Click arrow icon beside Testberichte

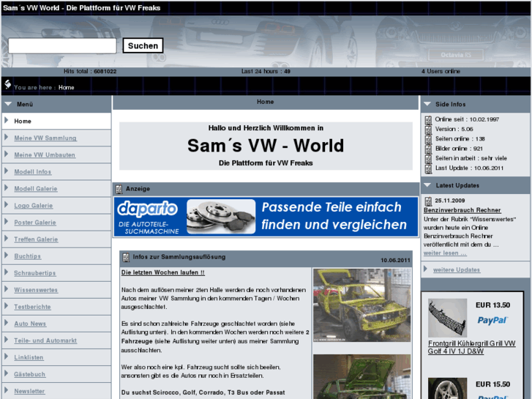click(x=6, y=305)
